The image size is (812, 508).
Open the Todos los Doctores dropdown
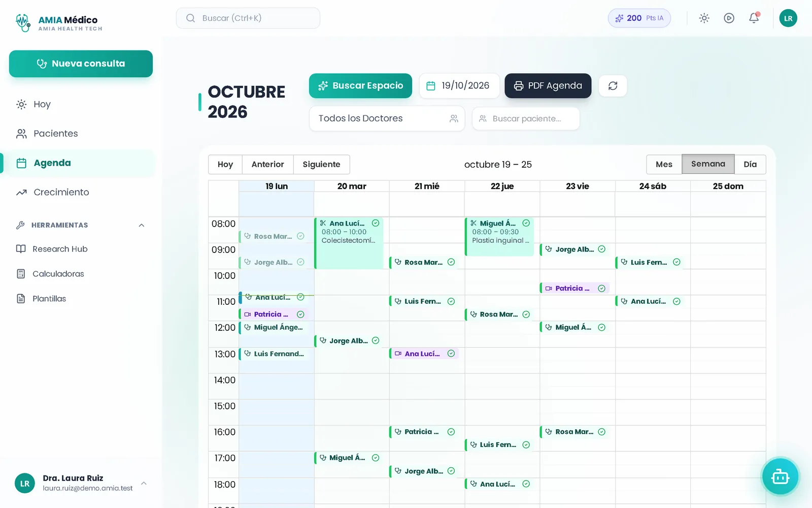tap(387, 118)
